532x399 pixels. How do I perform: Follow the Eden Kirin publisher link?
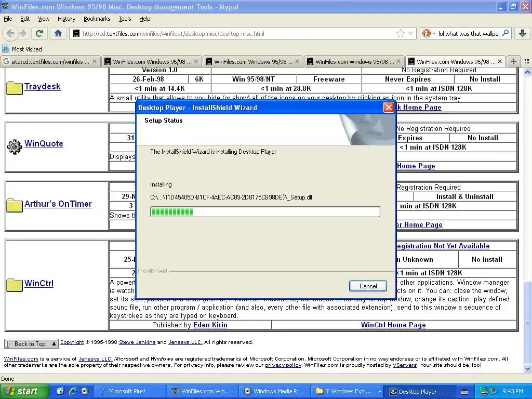(210, 325)
